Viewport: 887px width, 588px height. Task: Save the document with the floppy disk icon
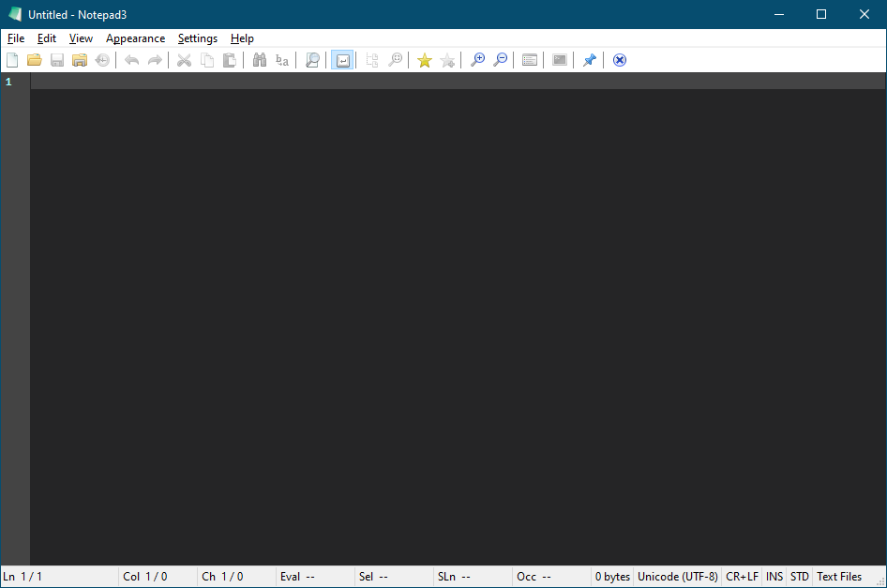(57, 59)
